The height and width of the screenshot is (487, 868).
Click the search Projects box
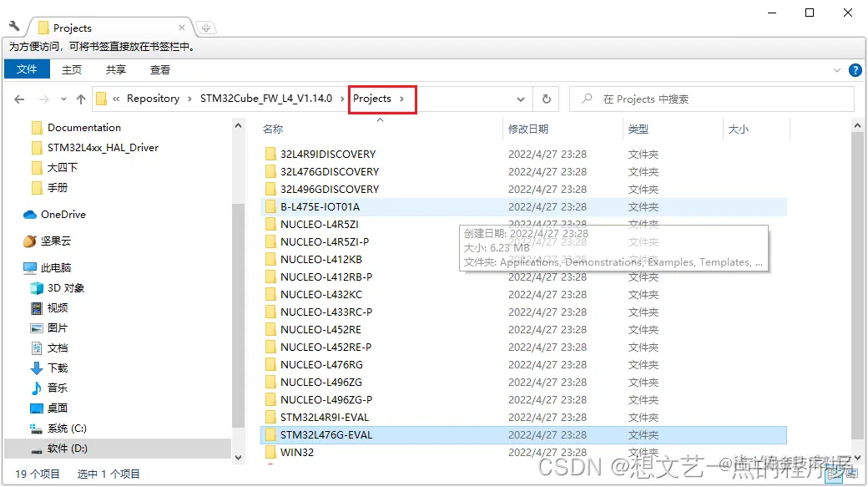712,99
